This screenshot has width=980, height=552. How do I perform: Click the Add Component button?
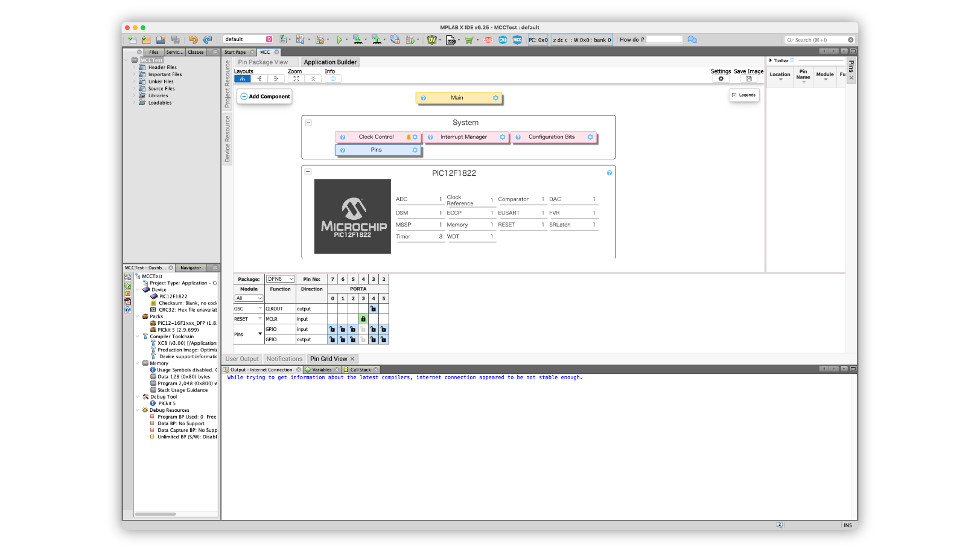pos(265,97)
